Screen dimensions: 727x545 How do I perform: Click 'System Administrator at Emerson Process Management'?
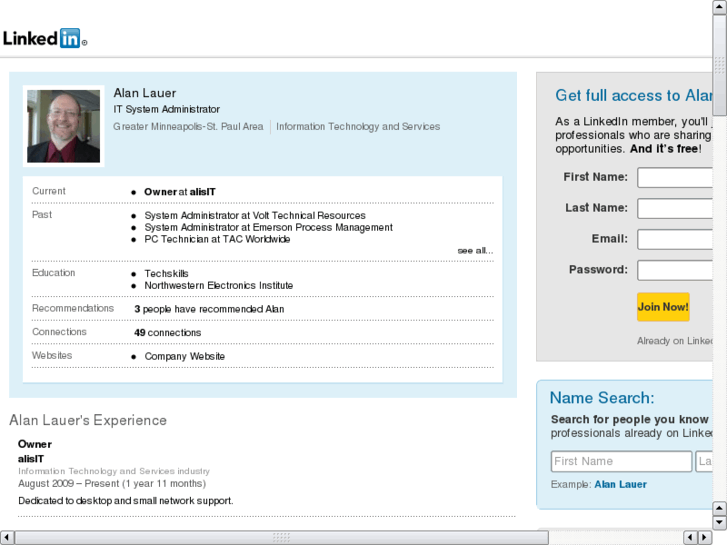pyautogui.click(x=268, y=227)
